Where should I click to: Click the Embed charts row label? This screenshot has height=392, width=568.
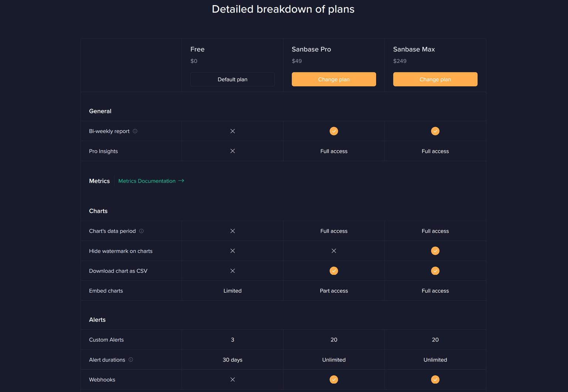(106, 291)
